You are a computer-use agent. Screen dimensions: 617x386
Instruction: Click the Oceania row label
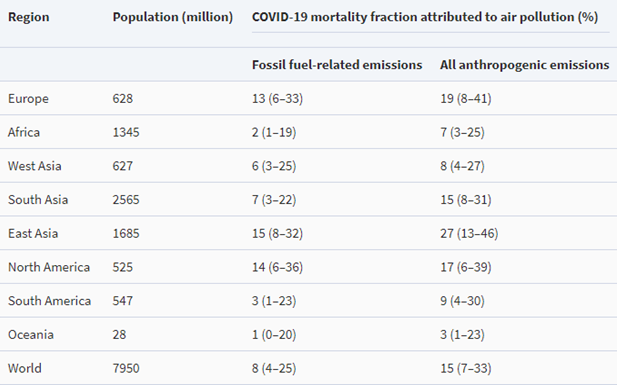click(31, 335)
